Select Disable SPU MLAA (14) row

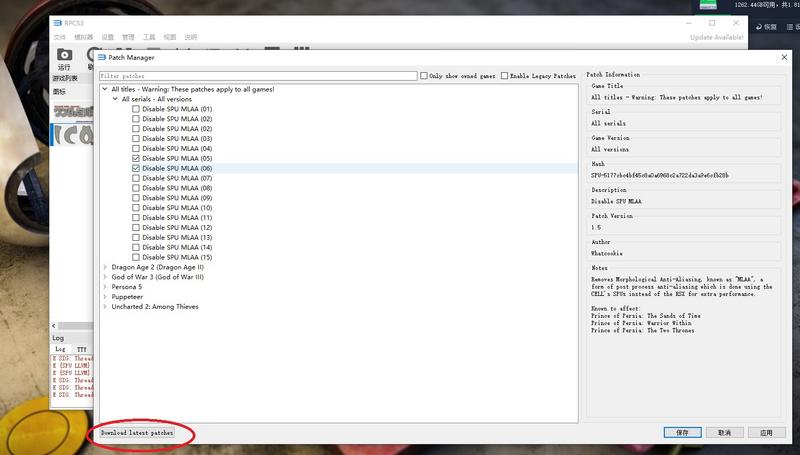pos(177,247)
